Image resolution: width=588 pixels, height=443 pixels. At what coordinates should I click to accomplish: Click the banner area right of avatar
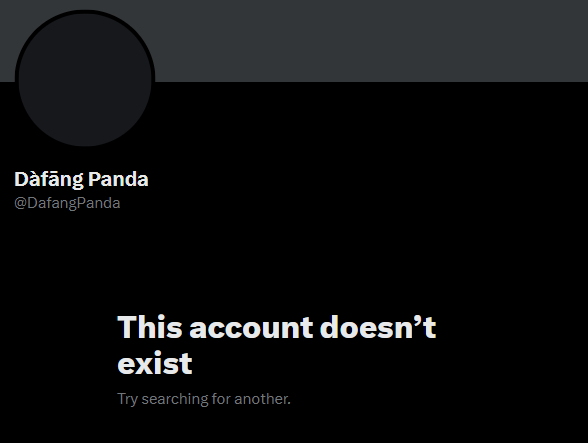371,41
